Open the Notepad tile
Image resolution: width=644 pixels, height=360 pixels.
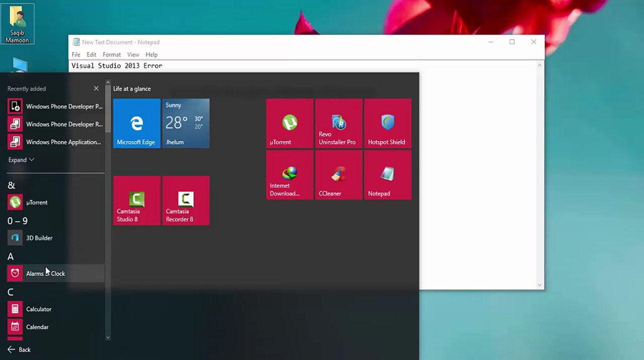pos(388,175)
